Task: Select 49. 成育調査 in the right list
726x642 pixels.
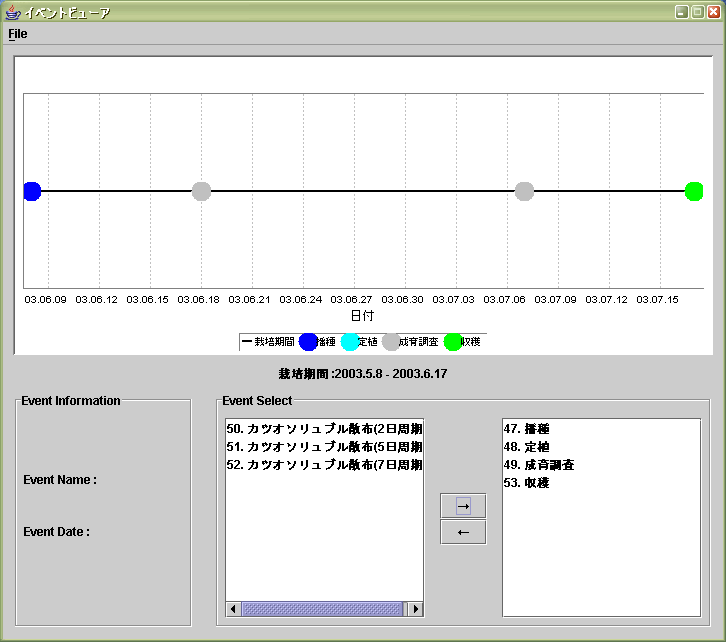Action: (x=539, y=465)
